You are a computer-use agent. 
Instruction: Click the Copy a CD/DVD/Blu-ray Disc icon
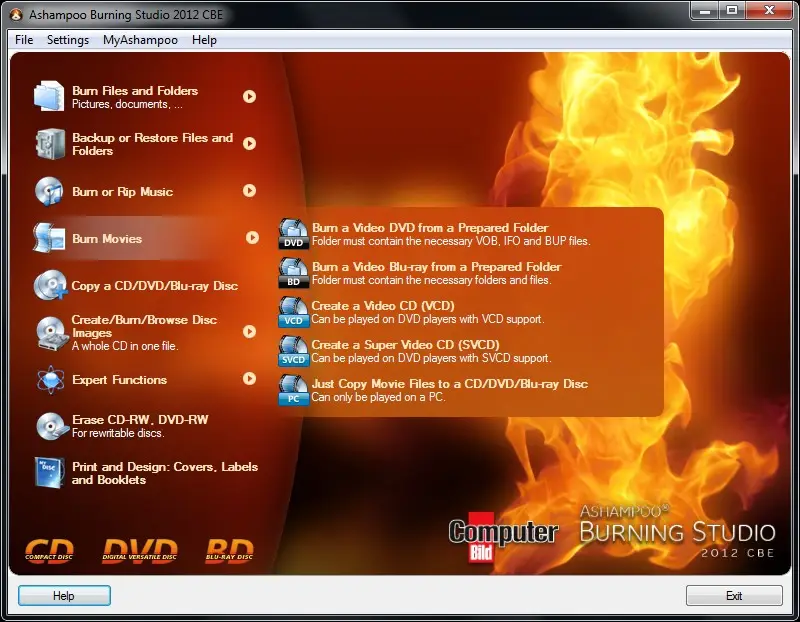(51, 285)
